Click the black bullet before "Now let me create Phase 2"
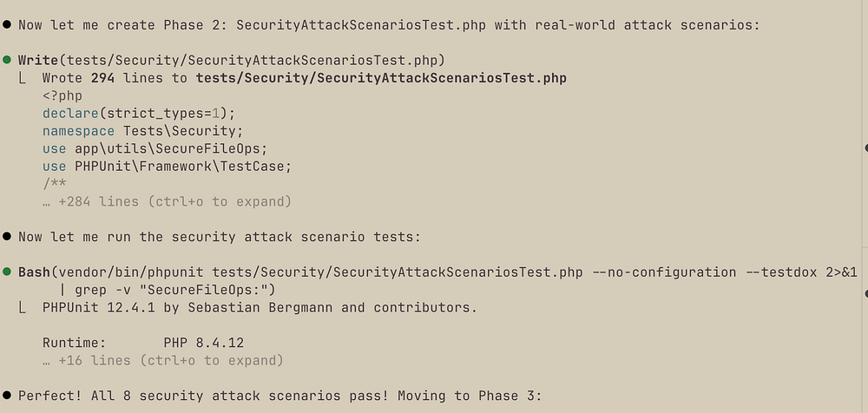Image resolution: width=868 pixels, height=413 pixels. point(8,24)
